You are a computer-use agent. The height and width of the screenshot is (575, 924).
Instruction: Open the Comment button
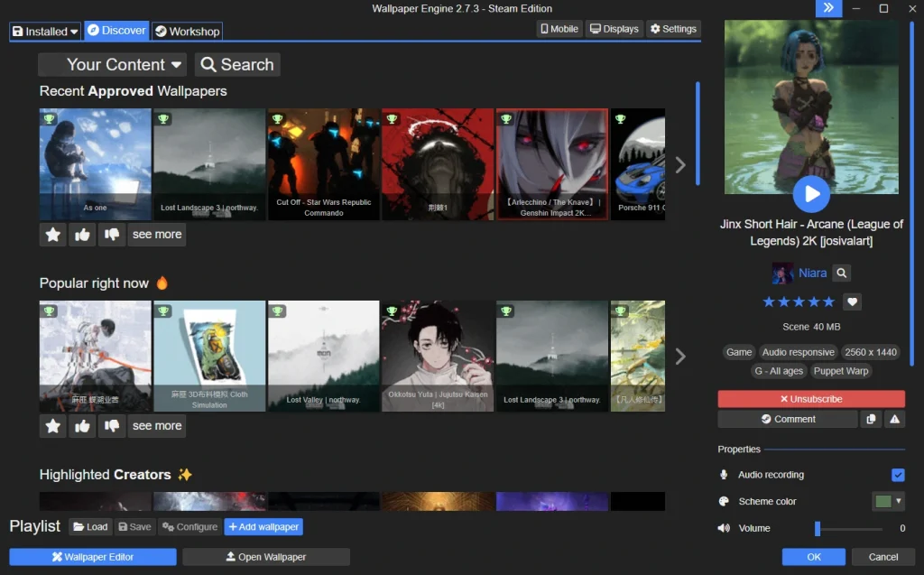pos(787,419)
